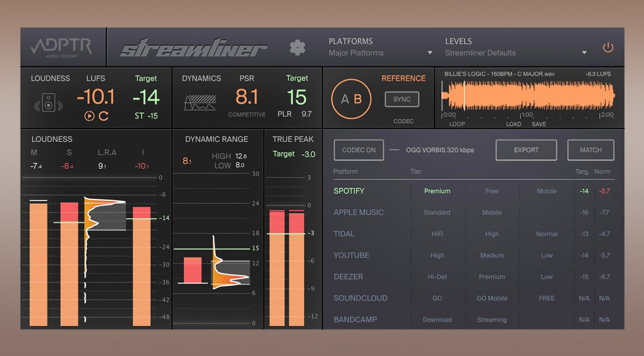Choose YouTube Medium tier
The image size is (644, 356).
(492, 255)
